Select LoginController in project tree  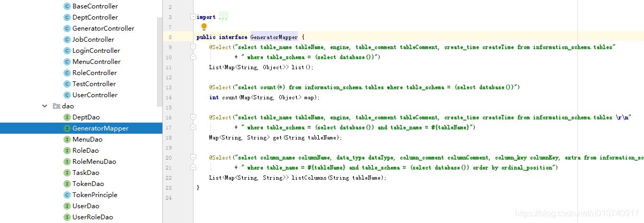tap(96, 51)
